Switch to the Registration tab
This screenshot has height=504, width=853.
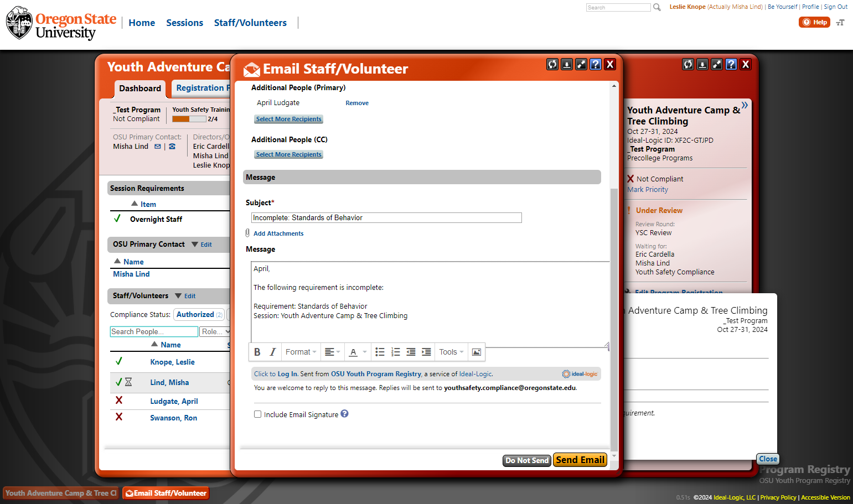click(200, 88)
